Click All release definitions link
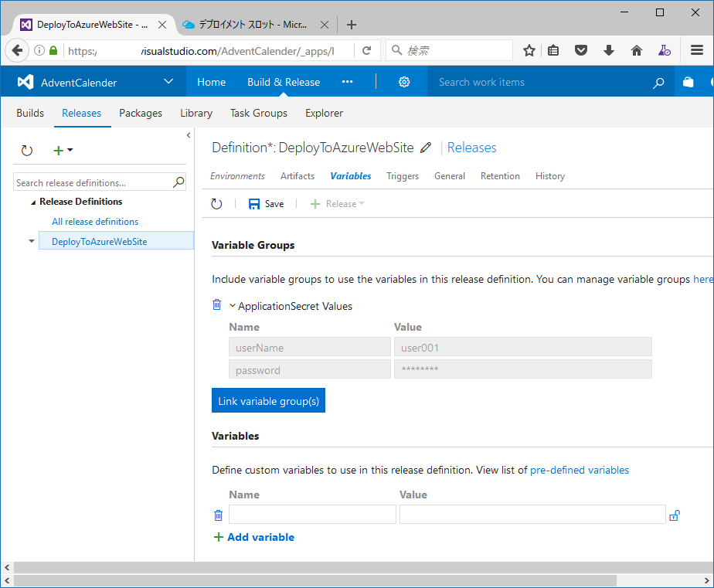This screenshot has width=714, height=588. pos(95,221)
